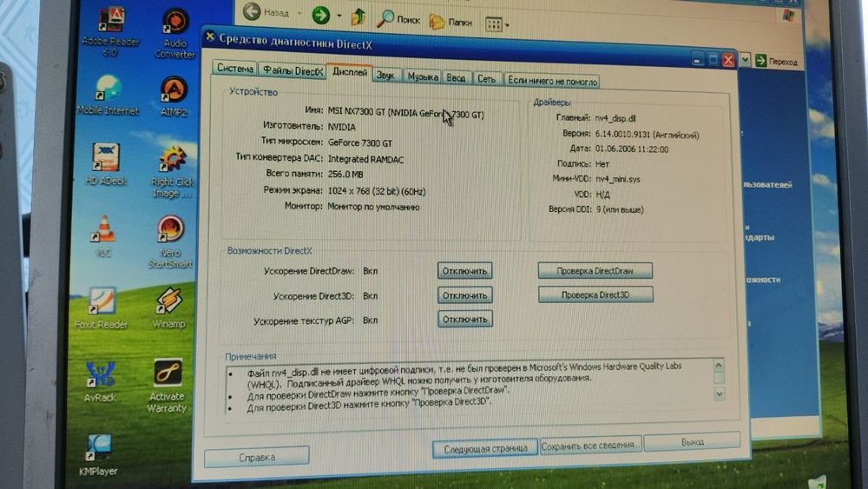Open AvRack desktop icon

point(100,381)
